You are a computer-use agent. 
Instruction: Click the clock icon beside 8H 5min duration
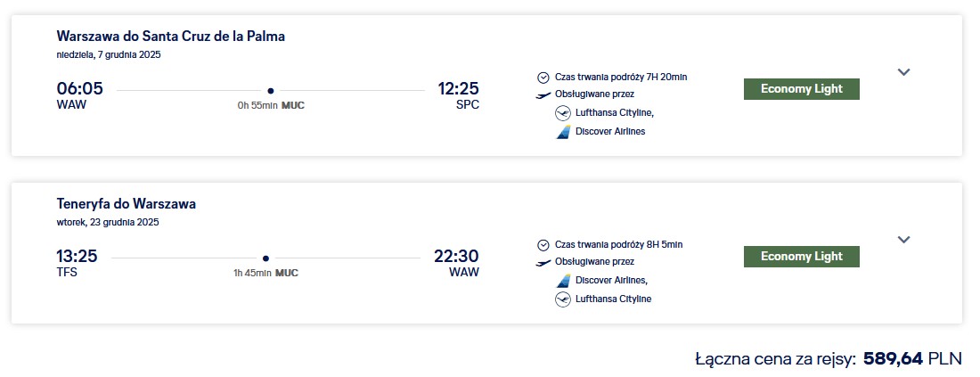tap(543, 245)
